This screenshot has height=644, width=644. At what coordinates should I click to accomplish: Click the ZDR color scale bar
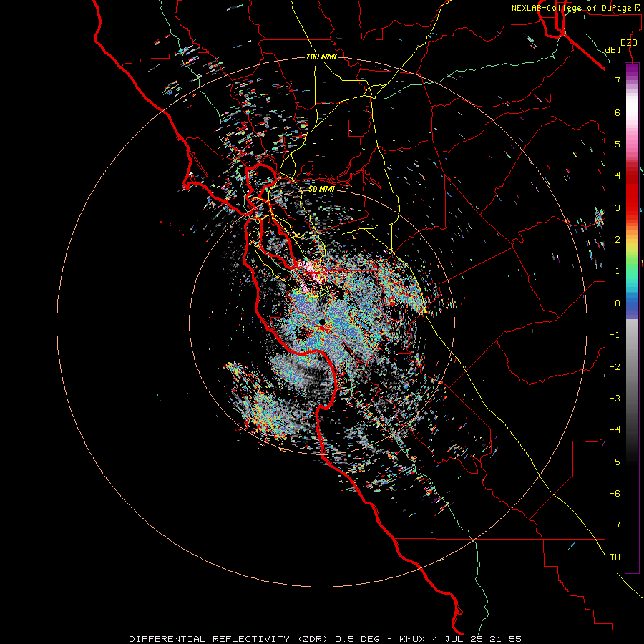pyautogui.click(x=632, y=318)
